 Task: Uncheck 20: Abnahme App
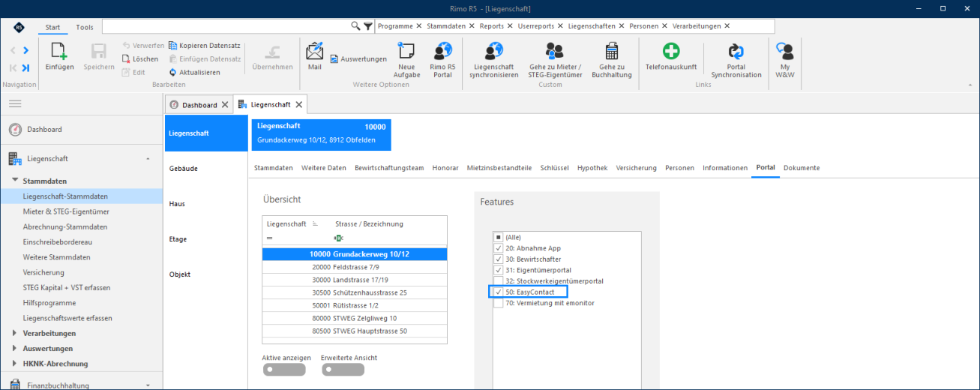pos(499,248)
